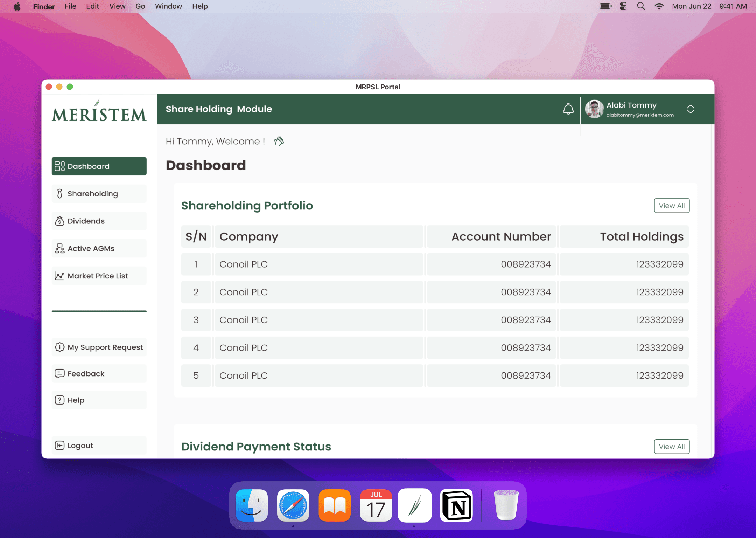Expand the user account chevron dropdown
The image size is (756, 538).
[x=690, y=109]
